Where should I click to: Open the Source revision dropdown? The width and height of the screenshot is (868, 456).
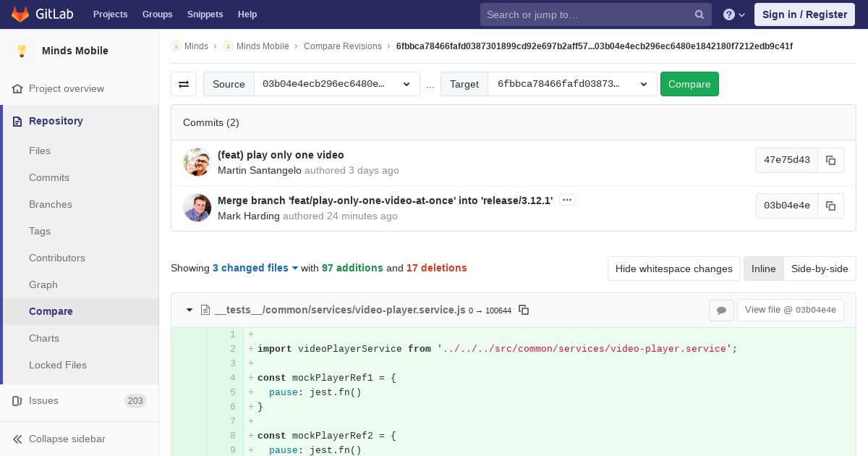[337, 84]
